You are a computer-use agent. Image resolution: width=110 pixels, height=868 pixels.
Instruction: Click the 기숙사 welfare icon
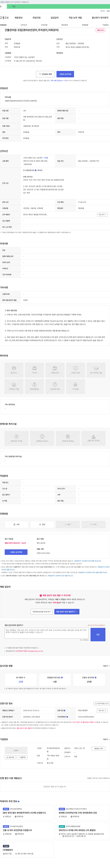click(x=34, y=370)
